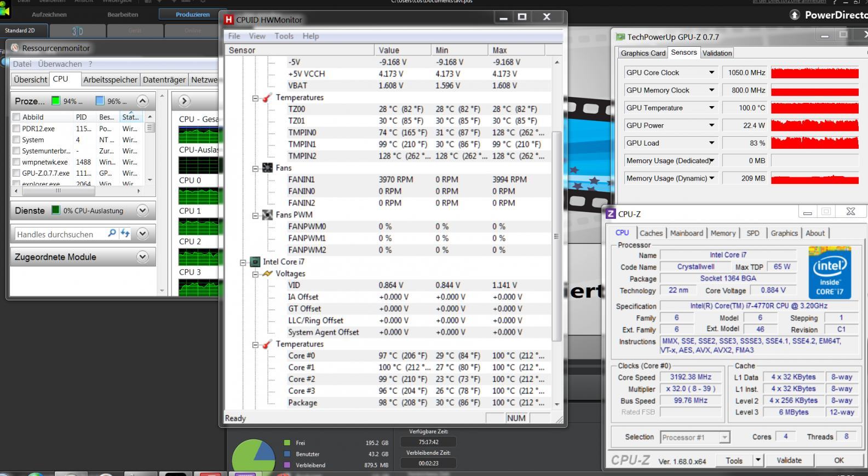The width and height of the screenshot is (868, 476).
Task: Select Arbeitsspeicher tab in Ressourcenmonitor
Action: 110,80
